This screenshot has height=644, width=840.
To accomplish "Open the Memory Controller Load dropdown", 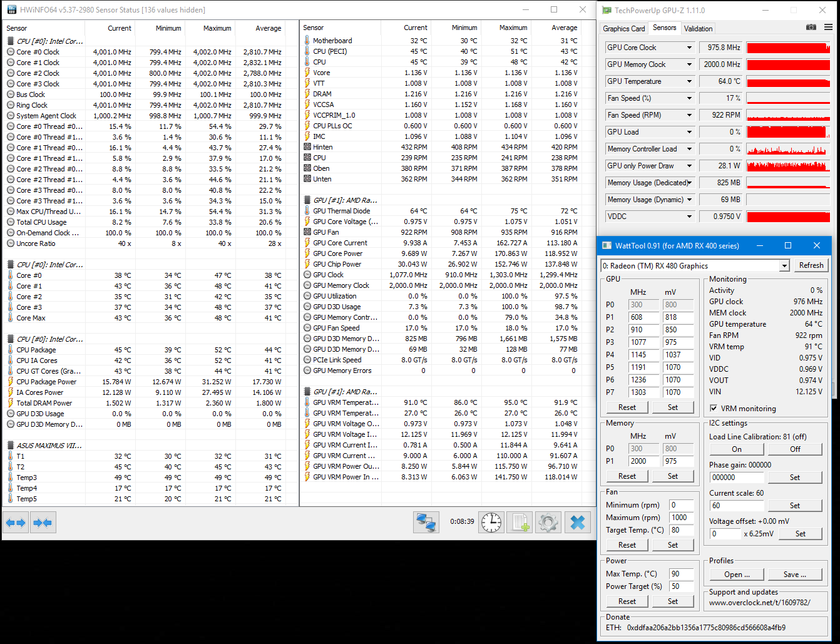I will point(689,149).
